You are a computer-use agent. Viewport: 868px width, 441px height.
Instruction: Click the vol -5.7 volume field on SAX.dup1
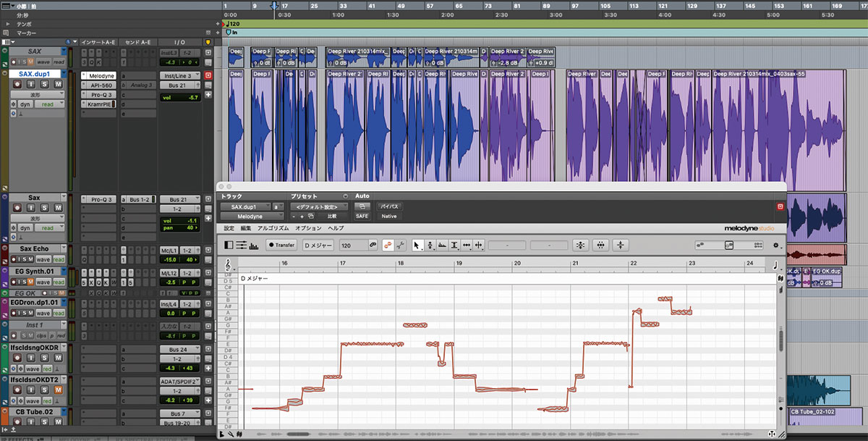click(179, 97)
